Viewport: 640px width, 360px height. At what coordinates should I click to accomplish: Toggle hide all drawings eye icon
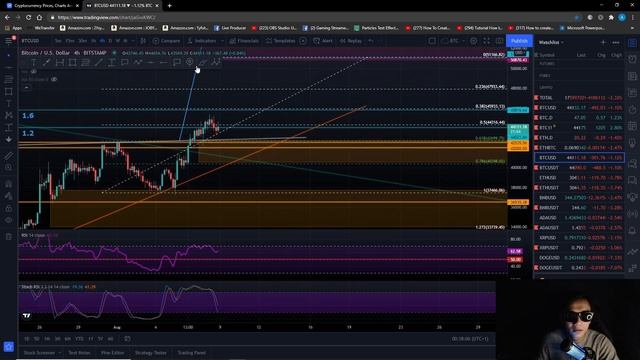[9, 220]
